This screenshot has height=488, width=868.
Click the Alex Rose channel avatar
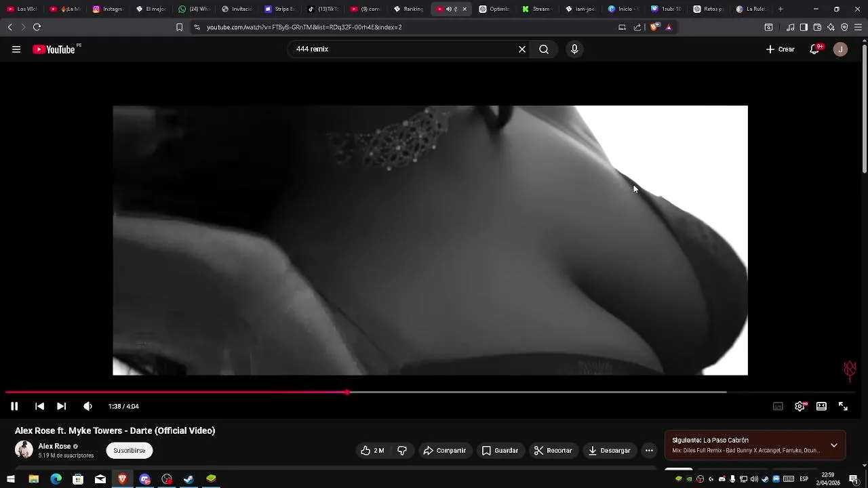click(24, 449)
